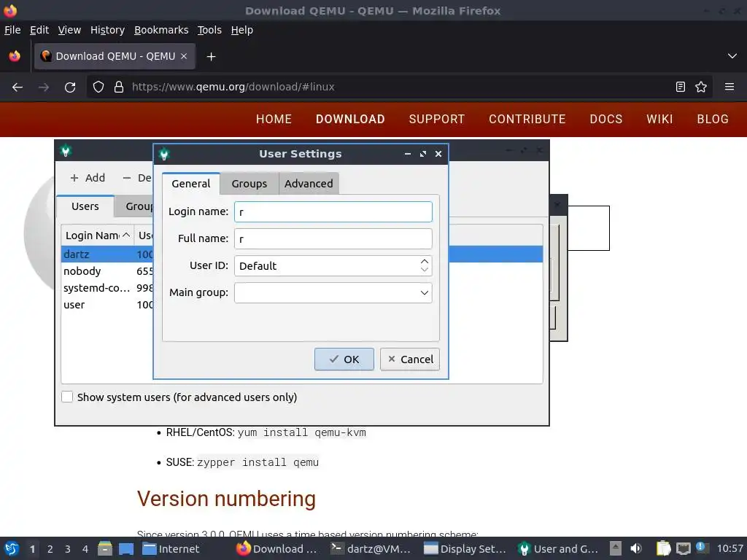Cancel the User Settings dialog
747x560 pixels.
pos(410,359)
